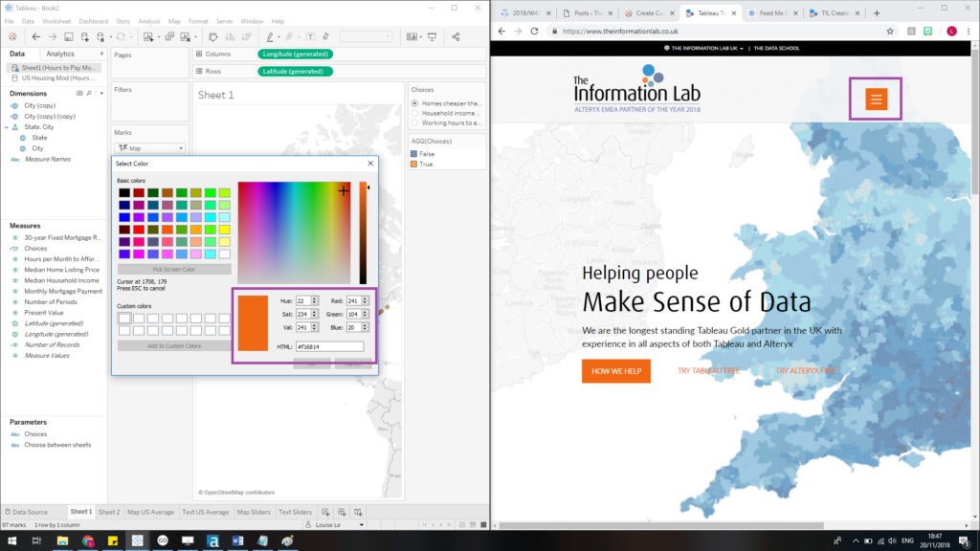Open the Marks type Map dropdown
This screenshot has height=551, width=980.
pyautogui.click(x=149, y=148)
